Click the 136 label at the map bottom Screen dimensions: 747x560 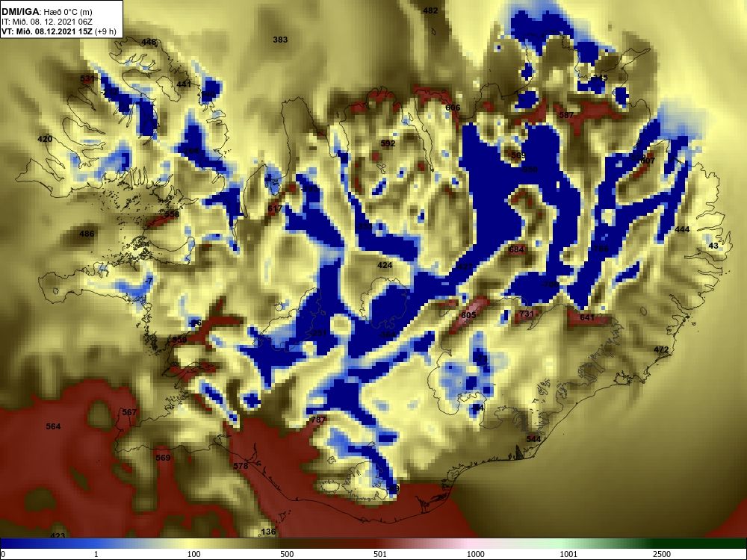[268, 532]
